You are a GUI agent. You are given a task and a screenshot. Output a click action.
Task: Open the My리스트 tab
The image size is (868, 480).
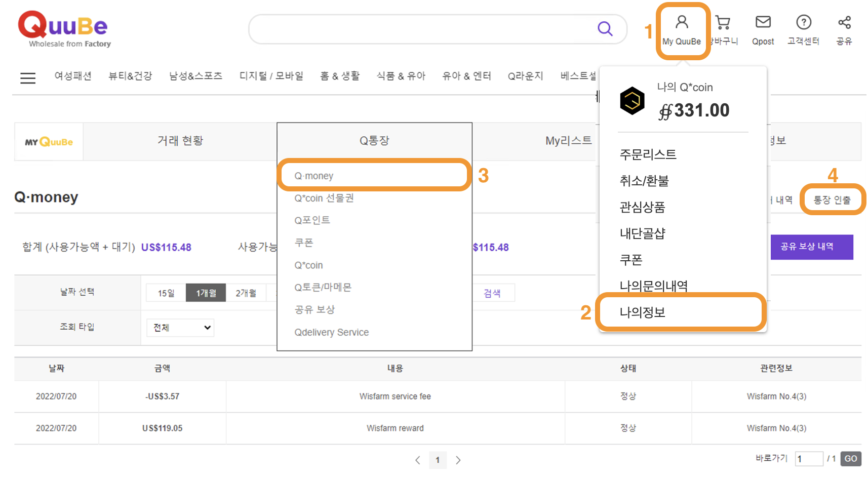568,141
